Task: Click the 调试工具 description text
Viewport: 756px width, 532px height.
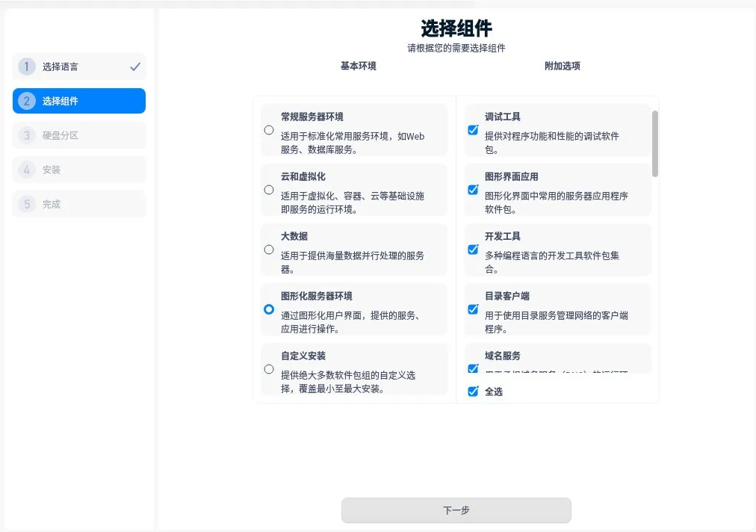Action: coord(552,143)
